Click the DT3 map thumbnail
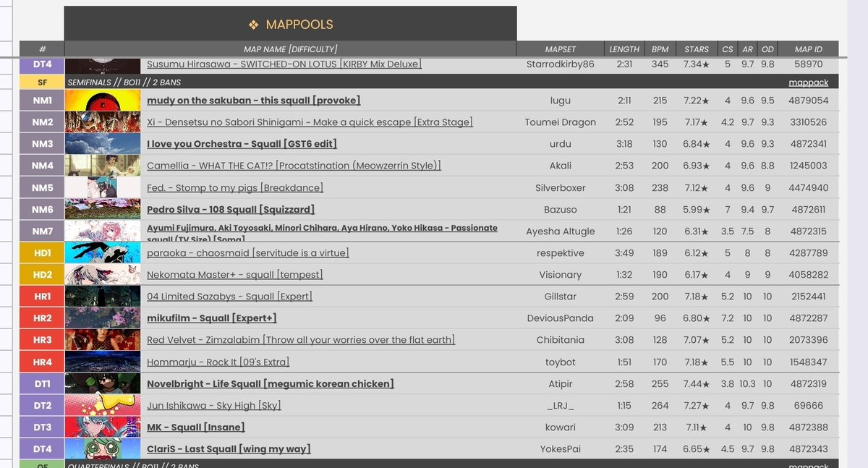Image resolution: width=868 pixels, height=468 pixels. 103,427
